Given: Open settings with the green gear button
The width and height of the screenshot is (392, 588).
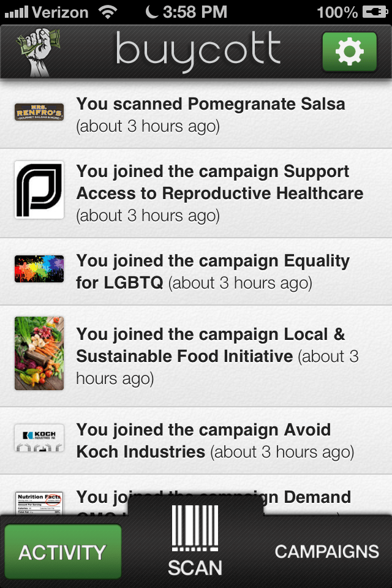Looking at the screenshot, I should tap(349, 52).
